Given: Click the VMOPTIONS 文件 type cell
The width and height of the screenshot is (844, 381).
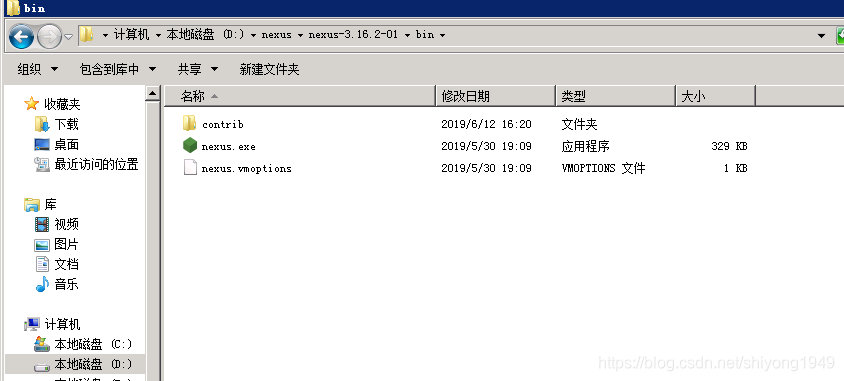Looking at the screenshot, I should point(603,168).
